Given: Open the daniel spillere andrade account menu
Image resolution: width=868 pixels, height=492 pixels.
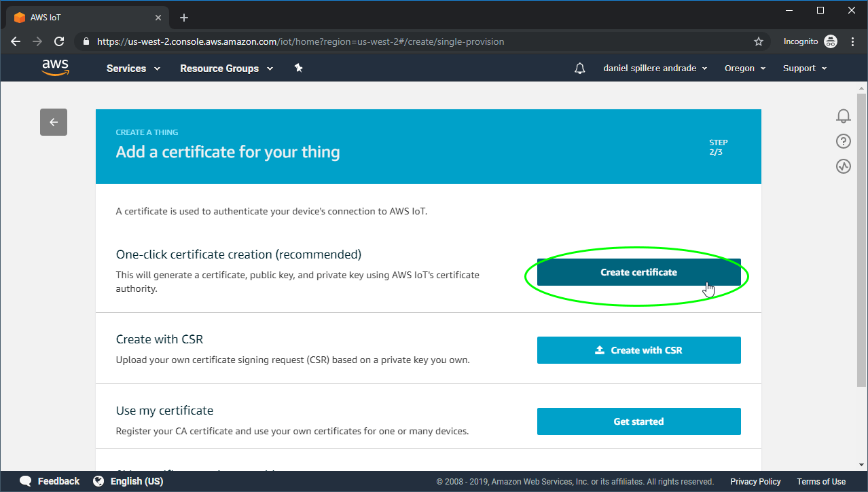Looking at the screenshot, I should point(655,69).
